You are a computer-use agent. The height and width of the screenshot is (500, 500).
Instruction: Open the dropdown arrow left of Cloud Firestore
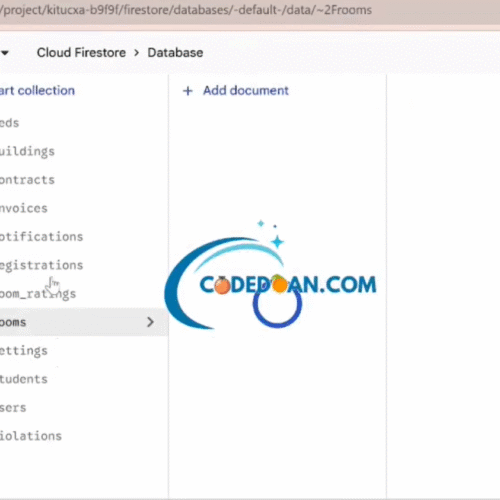click(x=5, y=53)
